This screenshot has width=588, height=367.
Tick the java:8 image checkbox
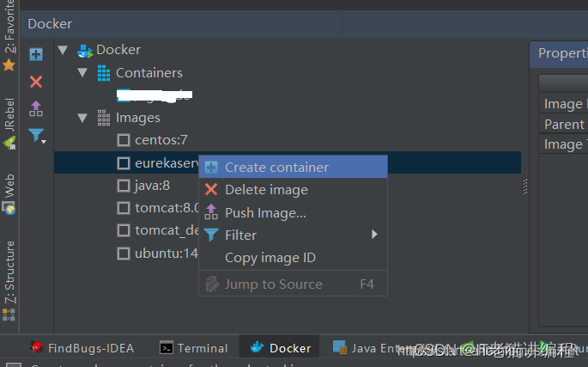[124, 186]
